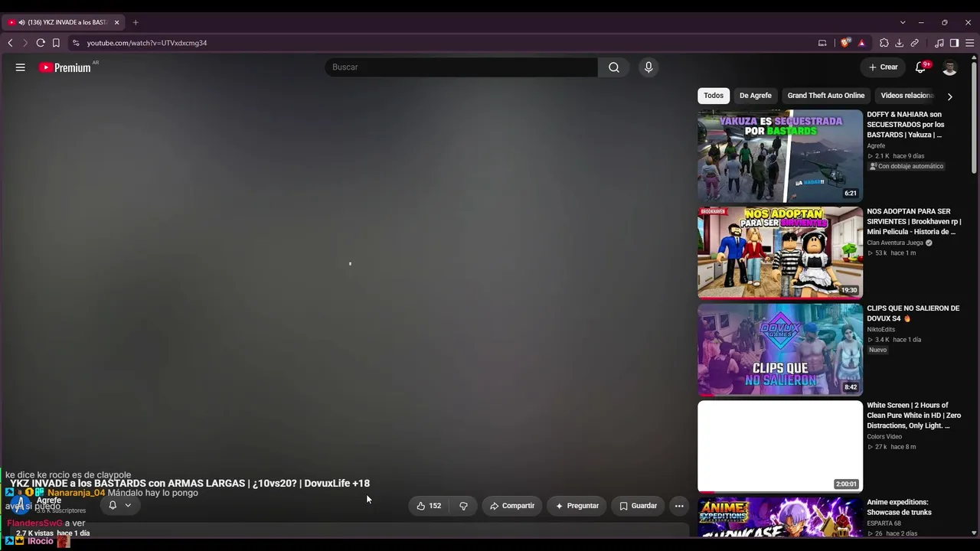Click the Buscar search field
The image size is (980, 551).
[x=461, y=67]
